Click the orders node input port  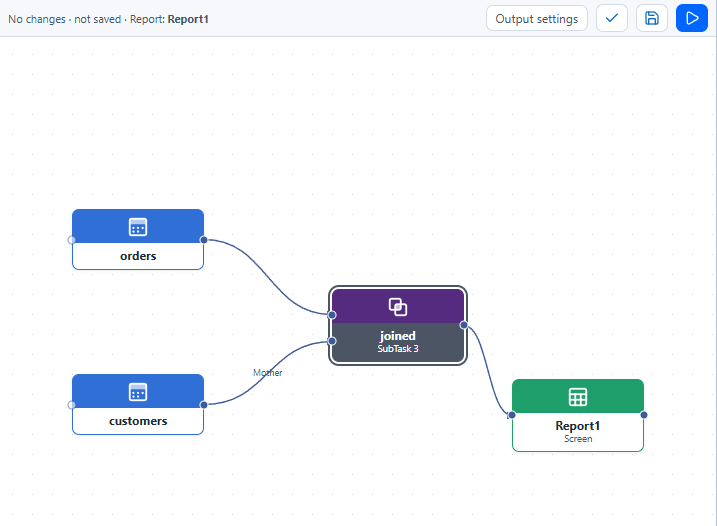71,240
